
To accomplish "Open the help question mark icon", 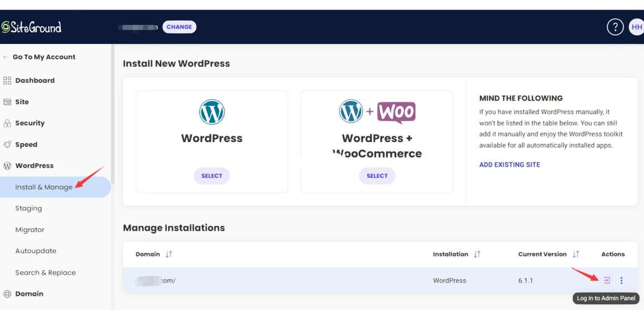I will (614, 27).
